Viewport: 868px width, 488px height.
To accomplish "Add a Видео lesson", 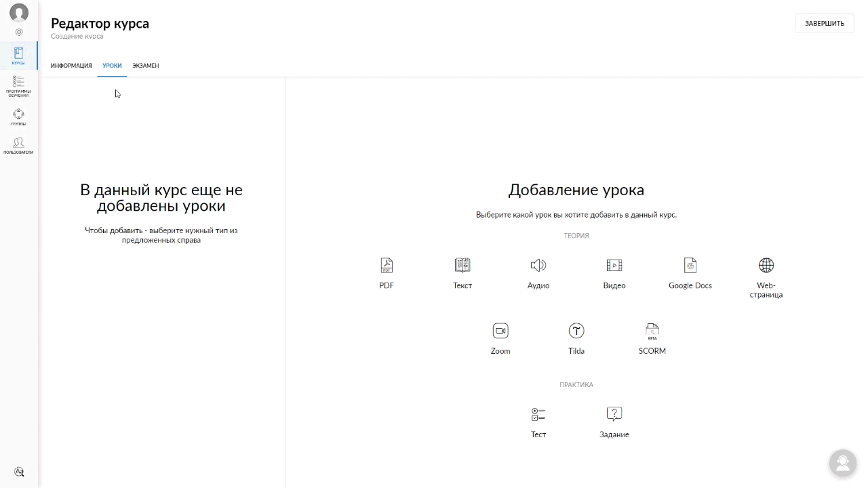I will coord(614,273).
